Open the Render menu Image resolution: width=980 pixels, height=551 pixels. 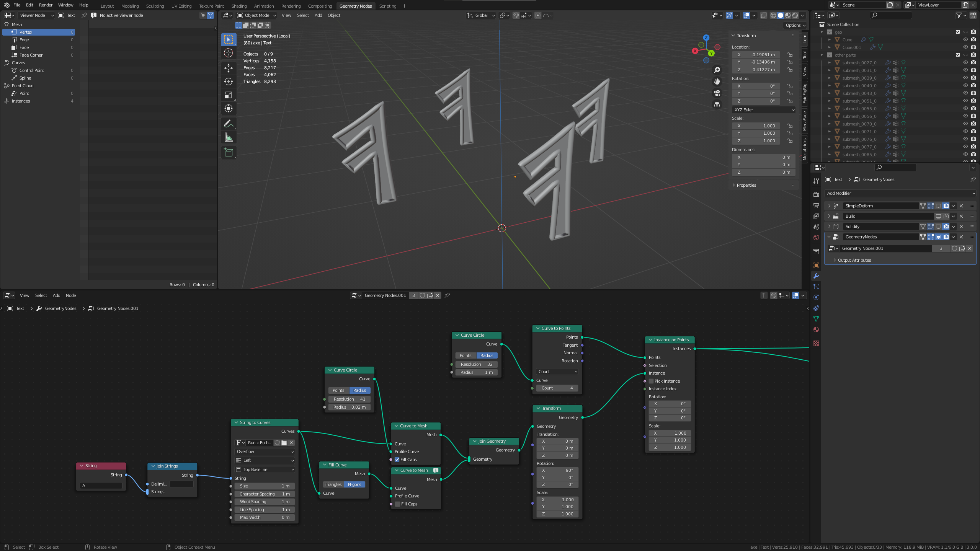46,5
